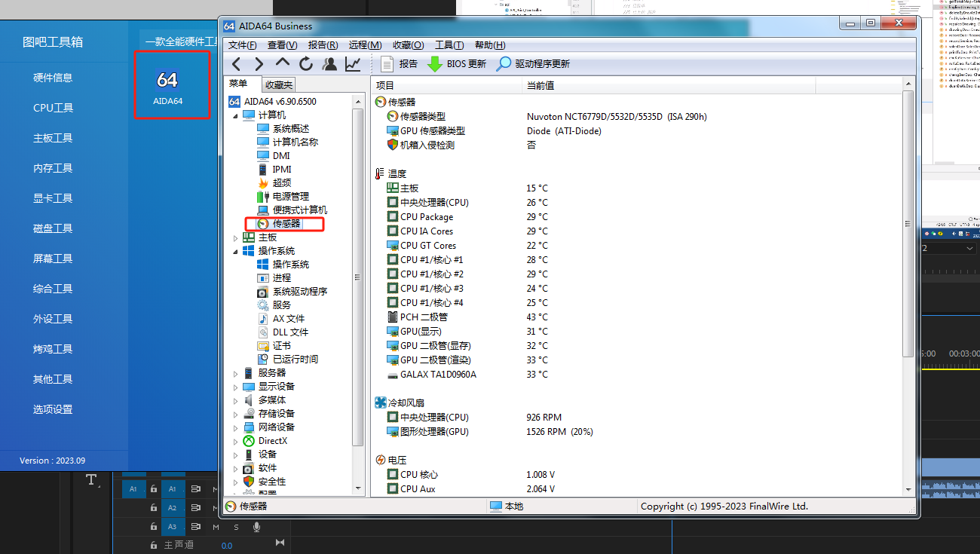Open the user silhouette toolbar icon
The image size is (980, 554).
point(329,64)
